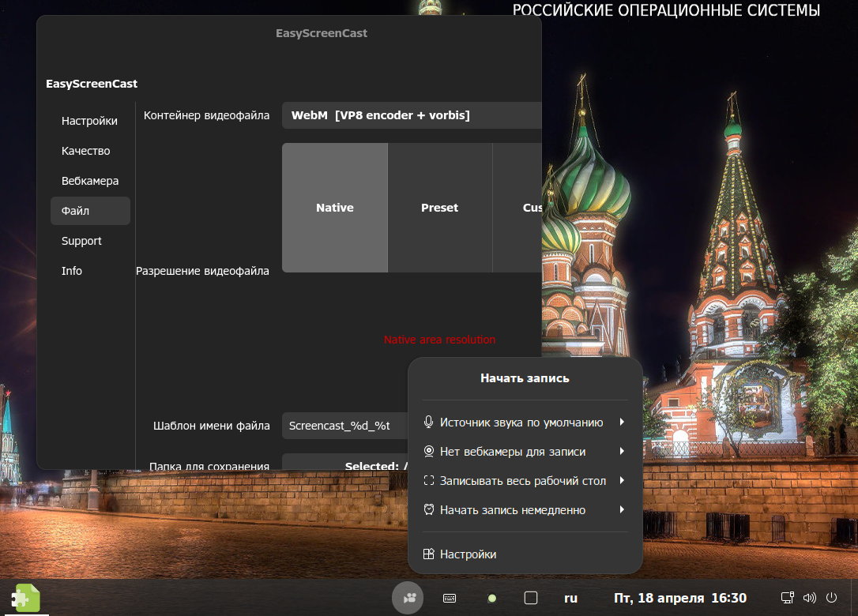This screenshot has width=858, height=616.
Task: Click the Screencast filename template field
Action: [344, 426]
